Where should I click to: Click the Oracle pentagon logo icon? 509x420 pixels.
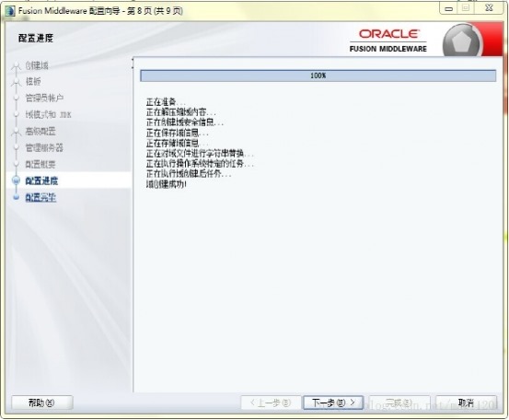461,41
